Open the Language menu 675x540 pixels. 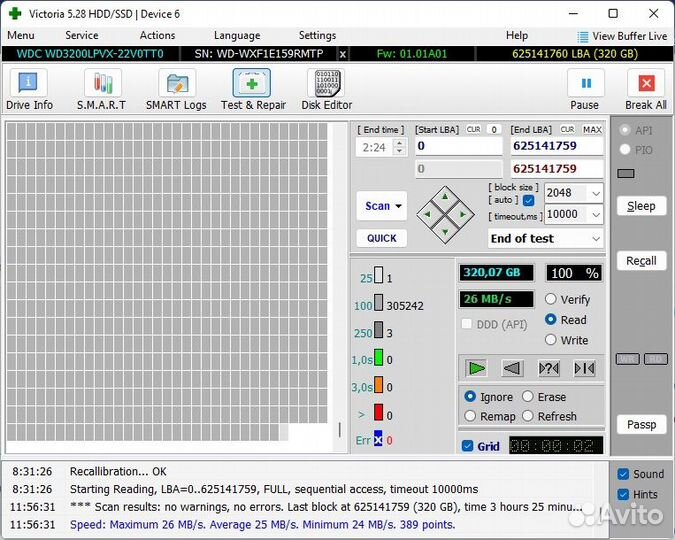pos(237,35)
